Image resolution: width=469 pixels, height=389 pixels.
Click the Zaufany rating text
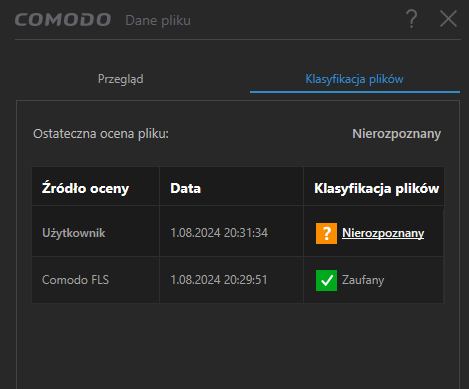(363, 280)
